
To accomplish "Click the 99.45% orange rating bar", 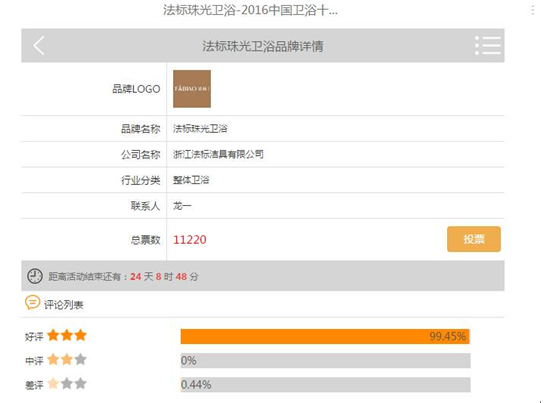I will (x=325, y=336).
